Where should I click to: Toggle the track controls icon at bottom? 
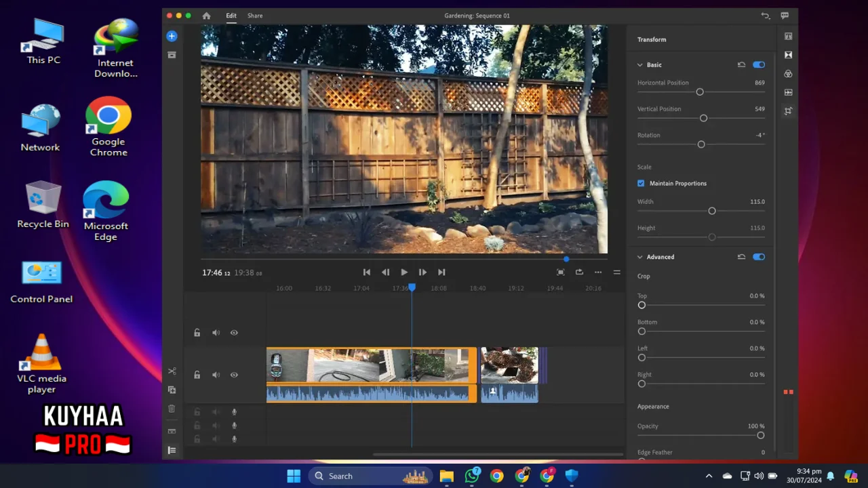pos(172,450)
